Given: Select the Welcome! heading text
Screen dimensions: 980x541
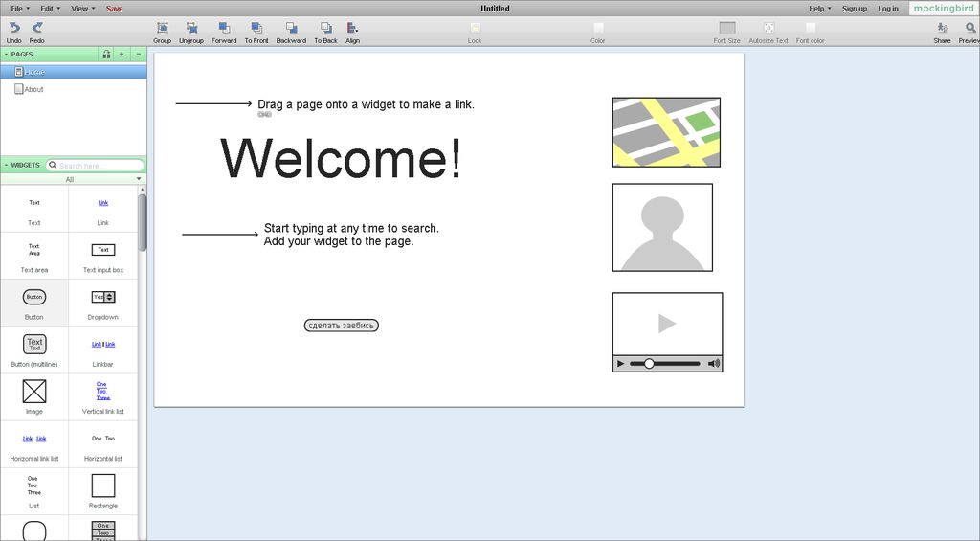Looking at the screenshot, I should [342, 158].
